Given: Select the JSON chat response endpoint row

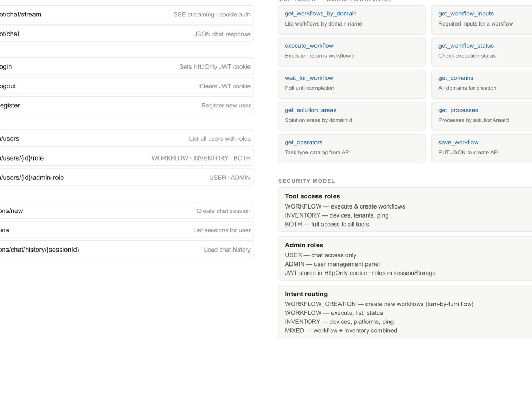Looking at the screenshot, I should [x=127, y=34].
